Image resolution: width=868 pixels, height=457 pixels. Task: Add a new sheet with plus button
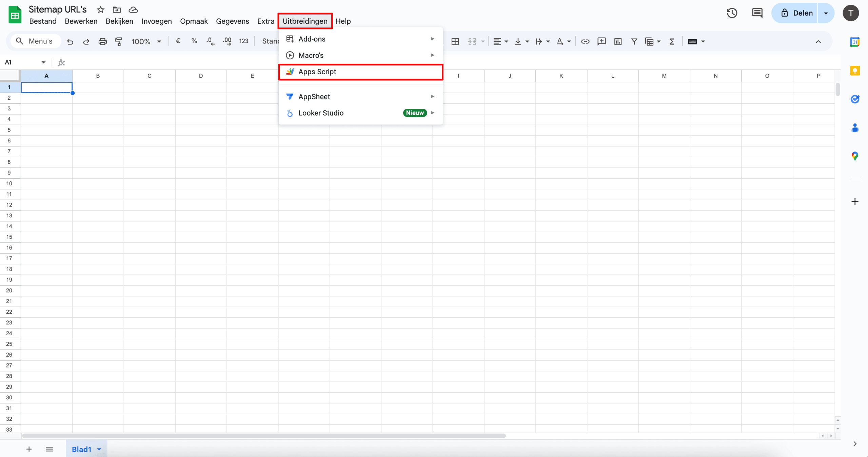[x=29, y=449]
